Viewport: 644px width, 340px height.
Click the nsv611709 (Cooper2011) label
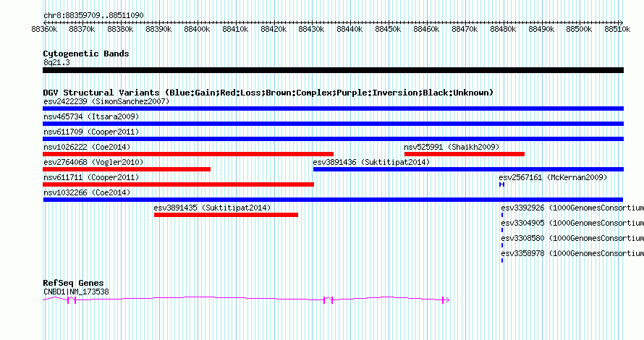91,132
